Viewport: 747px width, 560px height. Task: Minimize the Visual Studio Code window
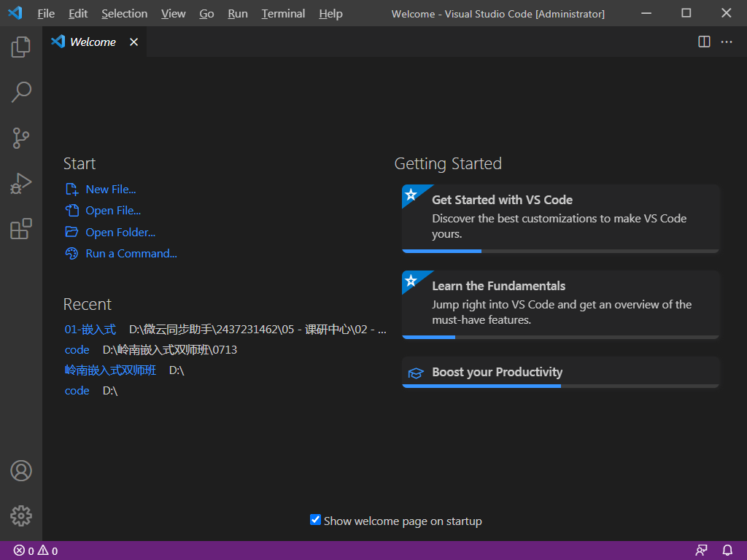(x=646, y=13)
